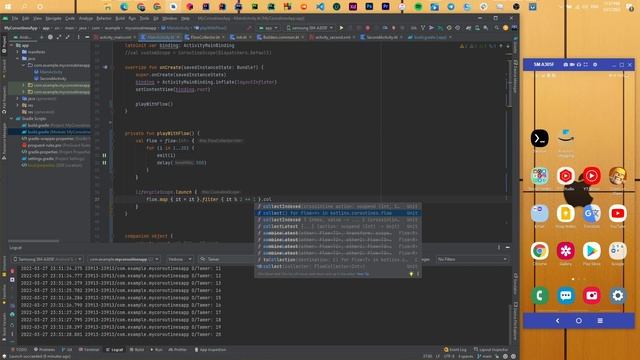640x360 pixels.
Task: Open the Layout Inspector tool window
Action: point(491,350)
